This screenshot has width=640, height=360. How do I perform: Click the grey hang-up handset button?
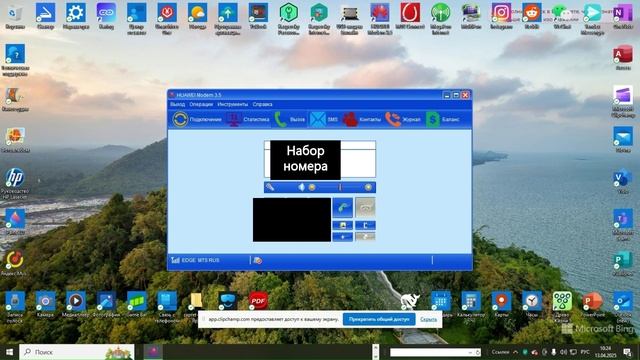(x=365, y=208)
